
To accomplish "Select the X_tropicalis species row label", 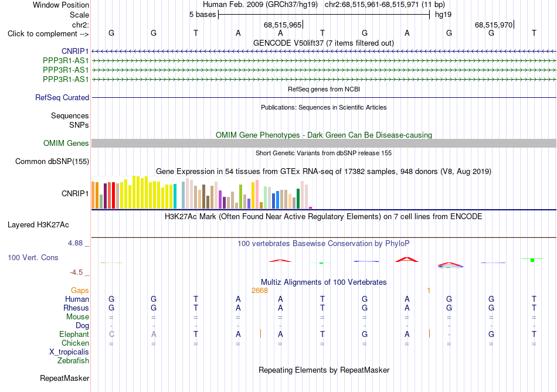I will 69,352.
